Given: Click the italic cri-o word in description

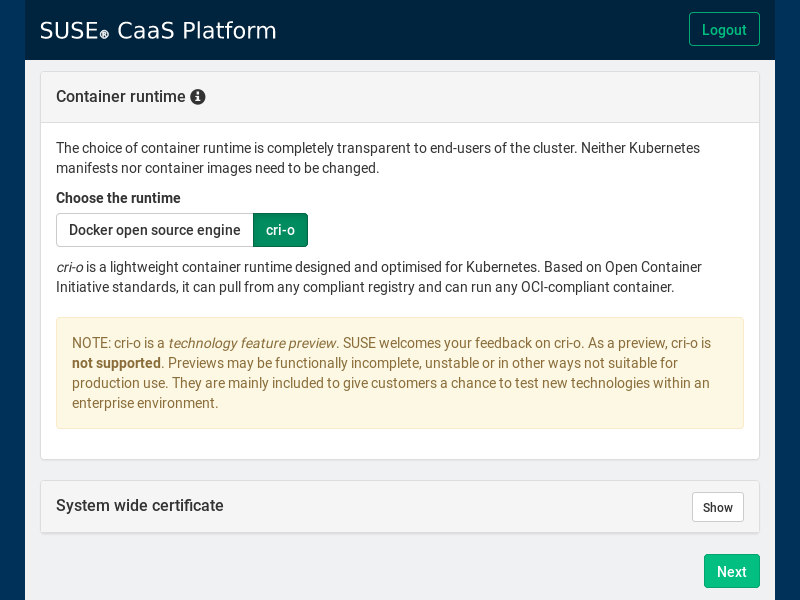Looking at the screenshot, I should coord(69,267).
